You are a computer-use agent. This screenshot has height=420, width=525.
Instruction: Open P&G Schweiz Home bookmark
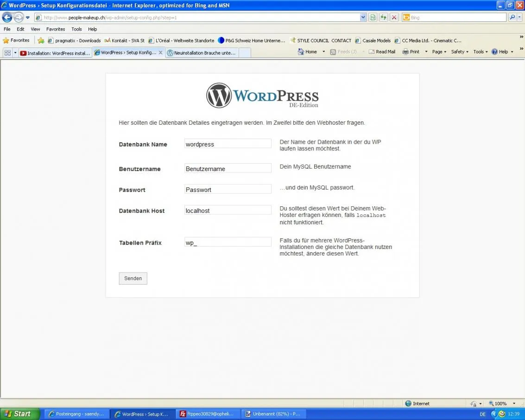click(252, 40)
